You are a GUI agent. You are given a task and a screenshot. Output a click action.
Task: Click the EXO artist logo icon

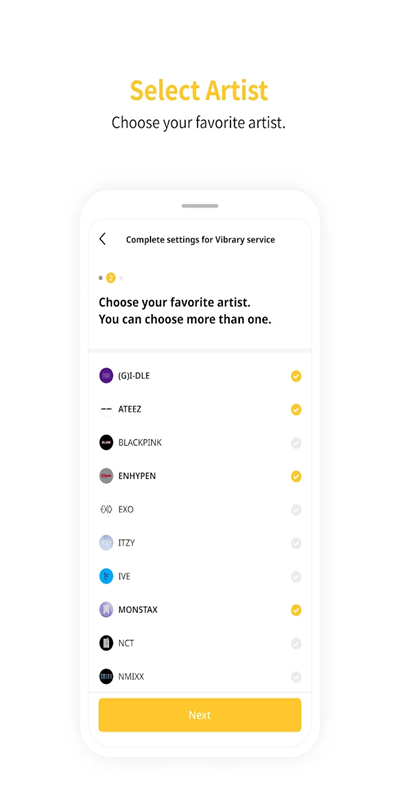pos(106,509)
